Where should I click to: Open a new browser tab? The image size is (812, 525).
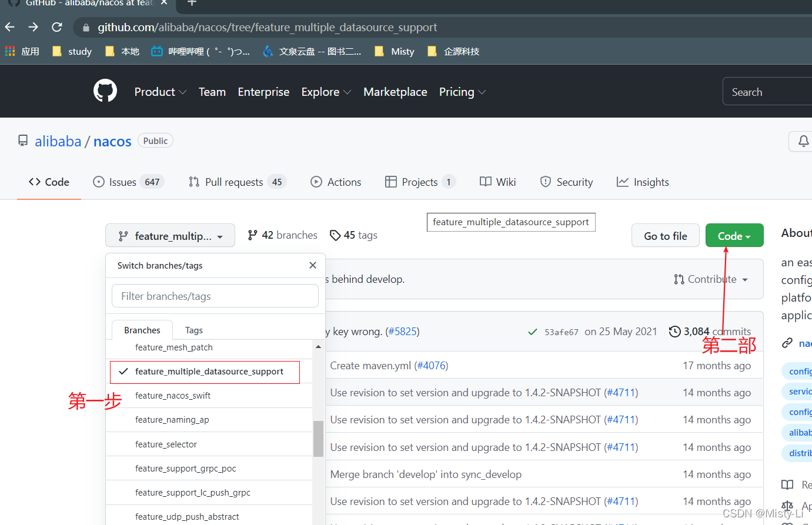click(192, 3)
